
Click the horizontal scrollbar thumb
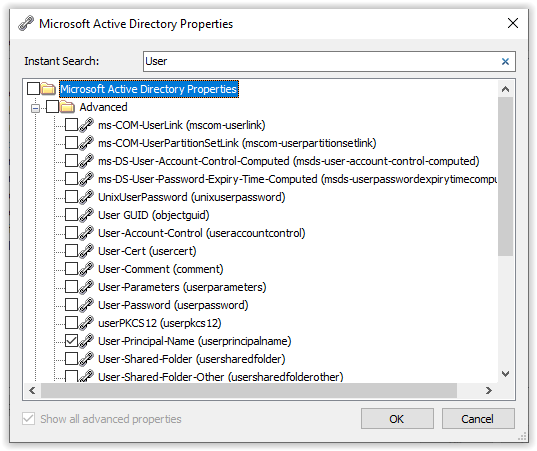tap(249, 390)
